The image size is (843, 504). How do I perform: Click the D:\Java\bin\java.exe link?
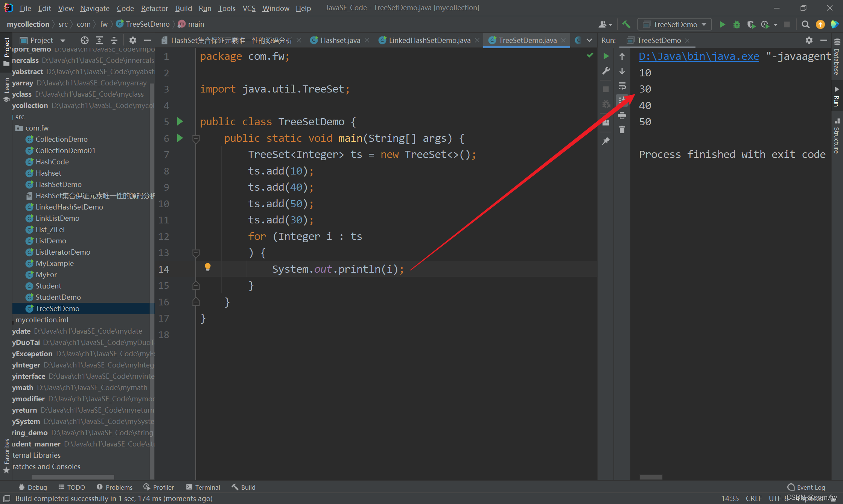[x=699, y=56]
